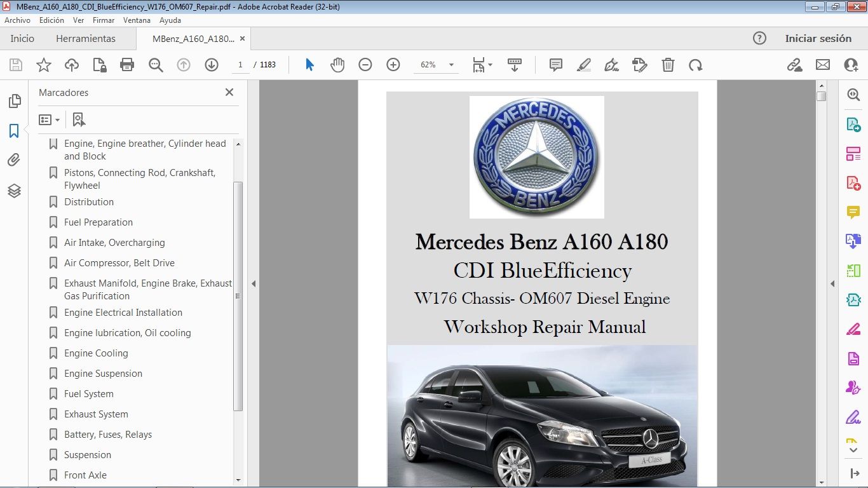This screenshot has width=868, height=488.
Task: Toggle the Page Thumbnails panel
Action: [14, 101]
